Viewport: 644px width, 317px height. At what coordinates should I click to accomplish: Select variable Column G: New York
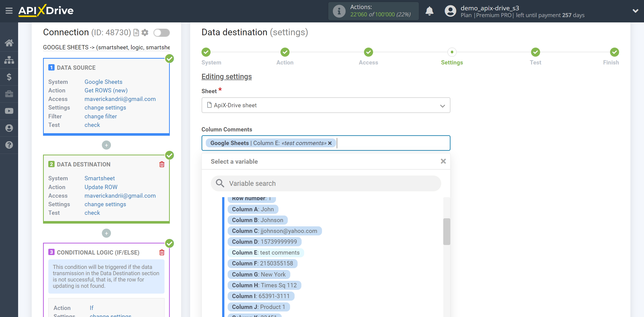point(259,274)
